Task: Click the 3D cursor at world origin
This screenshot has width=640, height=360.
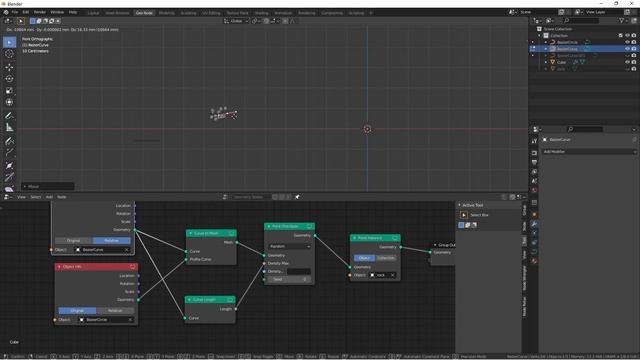Action: point(367,129)
